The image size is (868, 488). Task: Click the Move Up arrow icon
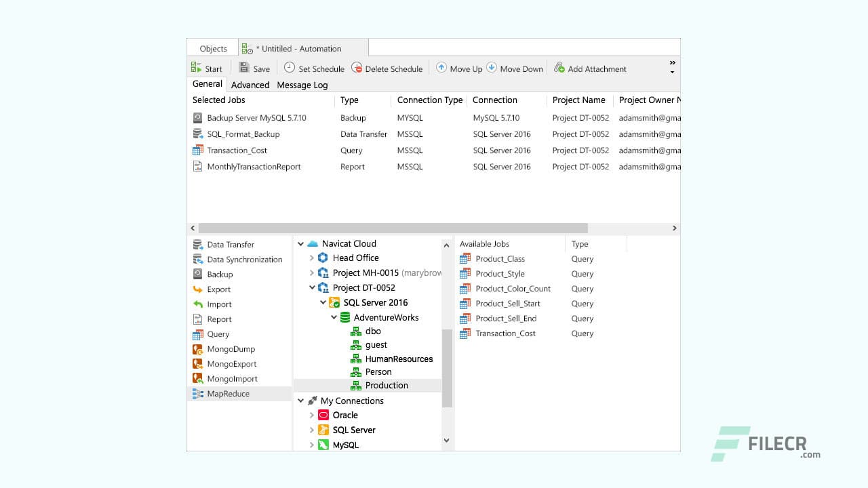click(441, 68)
